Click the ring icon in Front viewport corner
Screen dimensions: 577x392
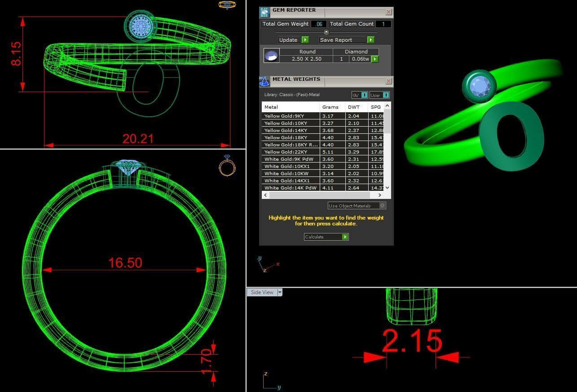coord(227,165)
